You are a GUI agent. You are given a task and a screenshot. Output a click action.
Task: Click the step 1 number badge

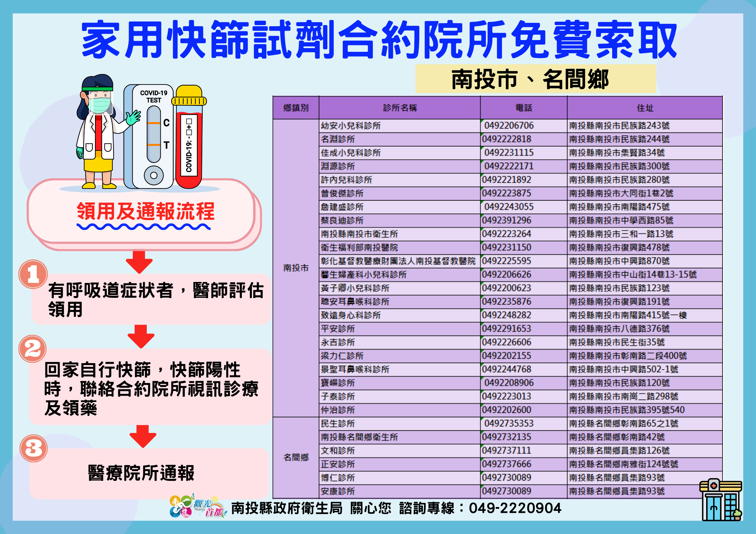pos(33,274)
